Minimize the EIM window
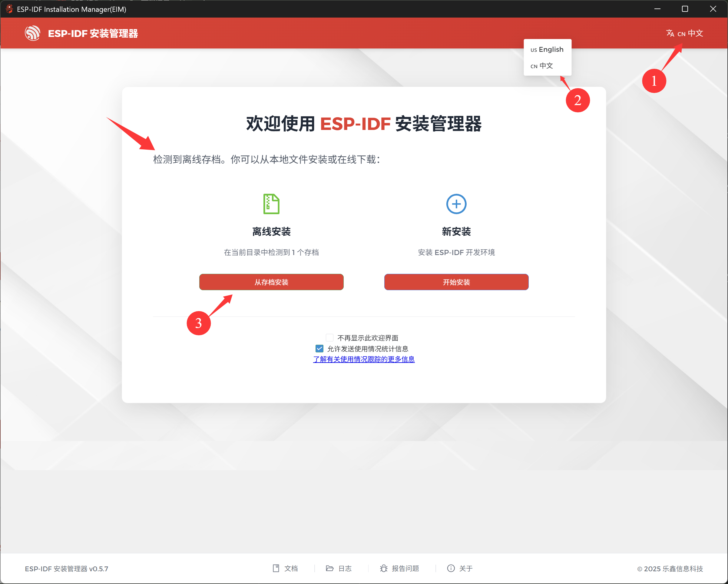 pyautogui.click(x=657, y=9)
